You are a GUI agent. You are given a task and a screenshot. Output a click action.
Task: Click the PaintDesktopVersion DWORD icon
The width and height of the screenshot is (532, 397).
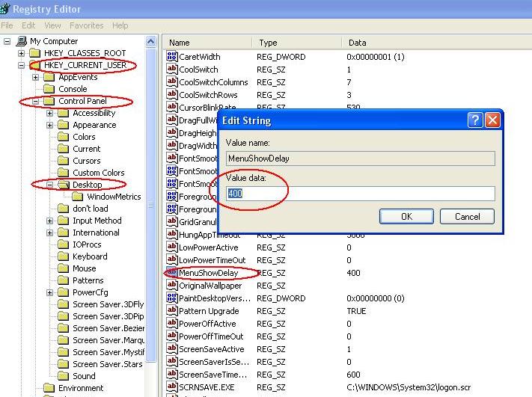point(172,298)
